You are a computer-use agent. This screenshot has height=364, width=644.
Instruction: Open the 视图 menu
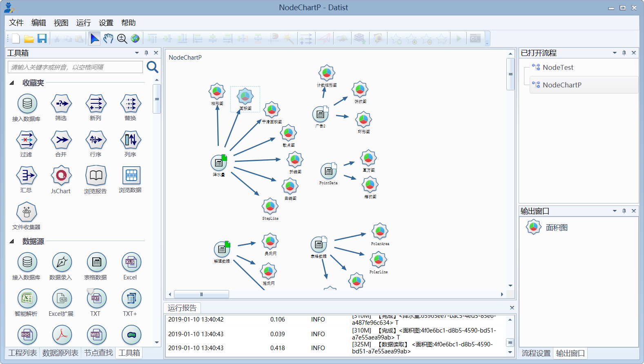(61, 23)
